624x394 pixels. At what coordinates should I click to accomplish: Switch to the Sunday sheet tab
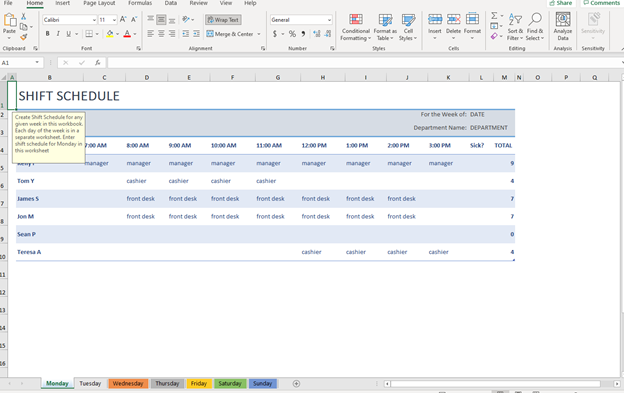262,384
